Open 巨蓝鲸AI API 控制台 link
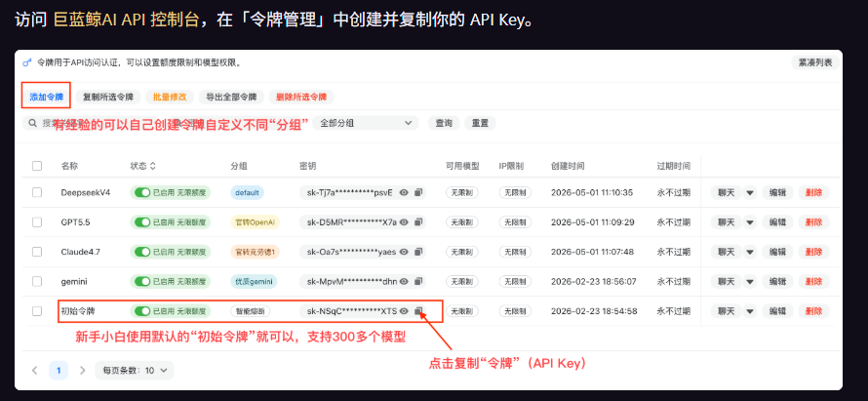868x401 pixels. tap(126, 20)
